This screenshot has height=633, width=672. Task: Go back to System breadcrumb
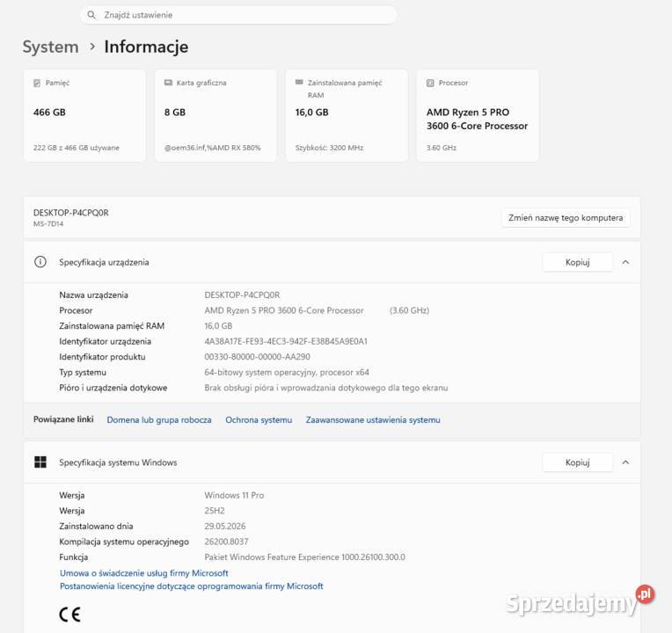point(50,47)
